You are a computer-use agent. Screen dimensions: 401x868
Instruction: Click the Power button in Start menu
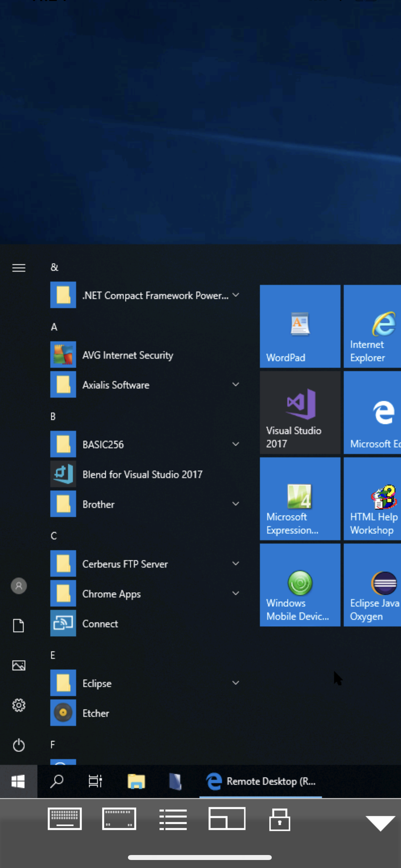click(19, 745)
